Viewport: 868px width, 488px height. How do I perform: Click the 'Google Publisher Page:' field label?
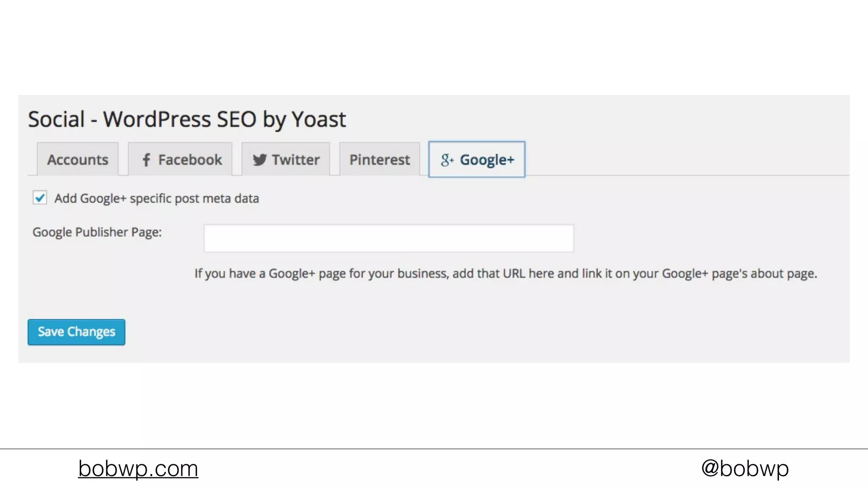tap(97, 232)
